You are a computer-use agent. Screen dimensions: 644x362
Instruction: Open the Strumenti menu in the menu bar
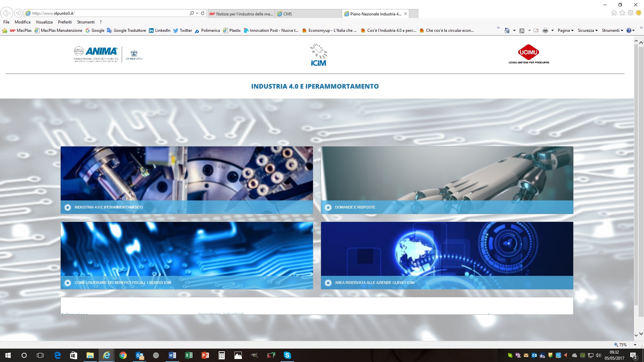86,22
